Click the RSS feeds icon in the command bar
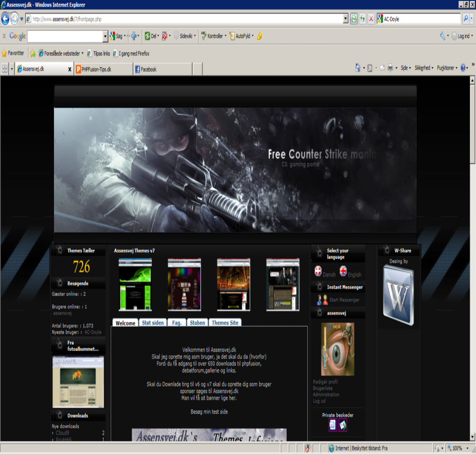The height and width of the screenshot is (455, 476). point(370,68)
